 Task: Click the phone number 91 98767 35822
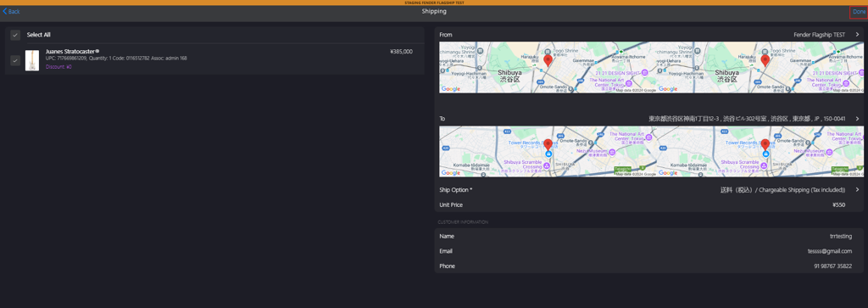(x=832, y=266)
